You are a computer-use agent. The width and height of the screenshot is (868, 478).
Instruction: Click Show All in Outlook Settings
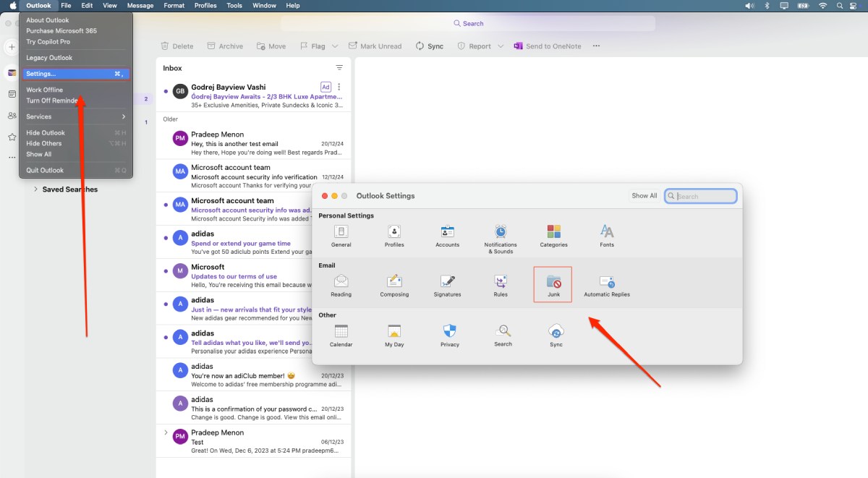(644, 195)
